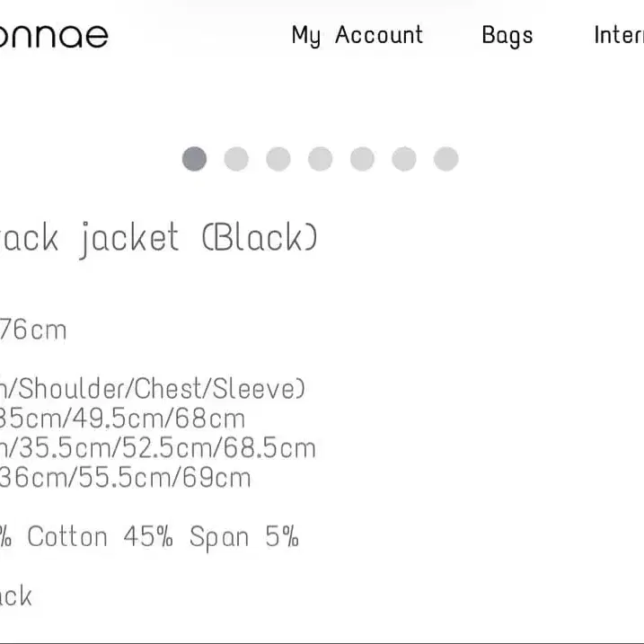The height and width of the screenshot is (644, 644).
Task: Click the 76cm measurement text
Action: [32, 330]
